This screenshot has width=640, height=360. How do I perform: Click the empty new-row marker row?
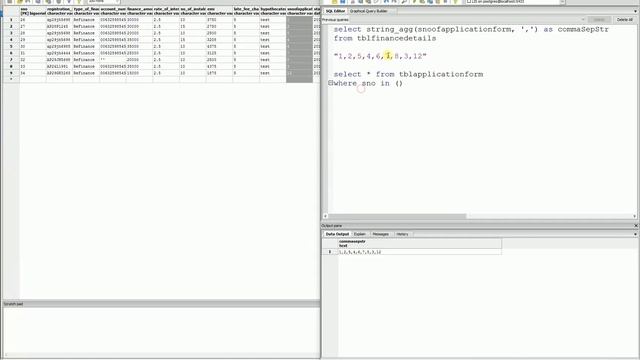pos(11,80)
